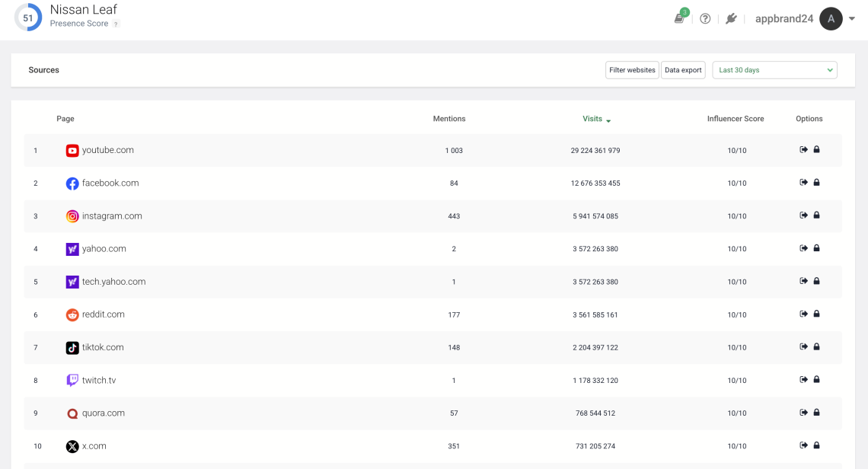Screen dimensions: 868x469
Task: Click the 1 003 mentions value for youtube.com
Action: click(454, 151)
